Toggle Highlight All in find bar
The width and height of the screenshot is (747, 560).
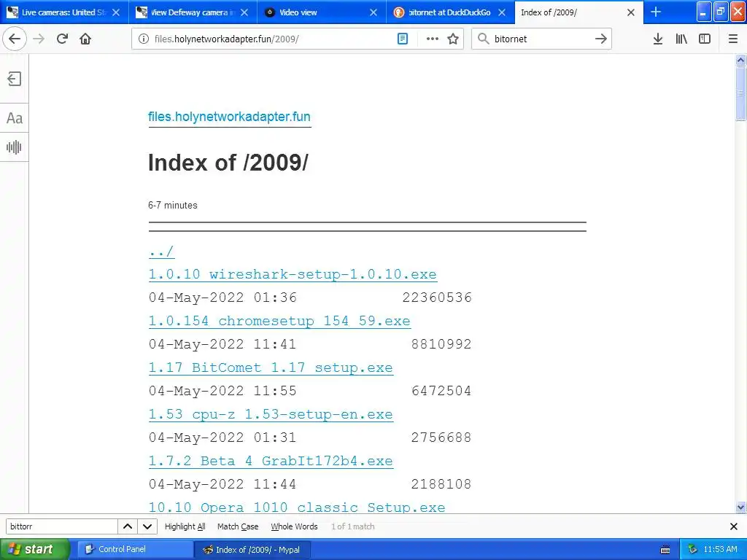click(185, 526)
